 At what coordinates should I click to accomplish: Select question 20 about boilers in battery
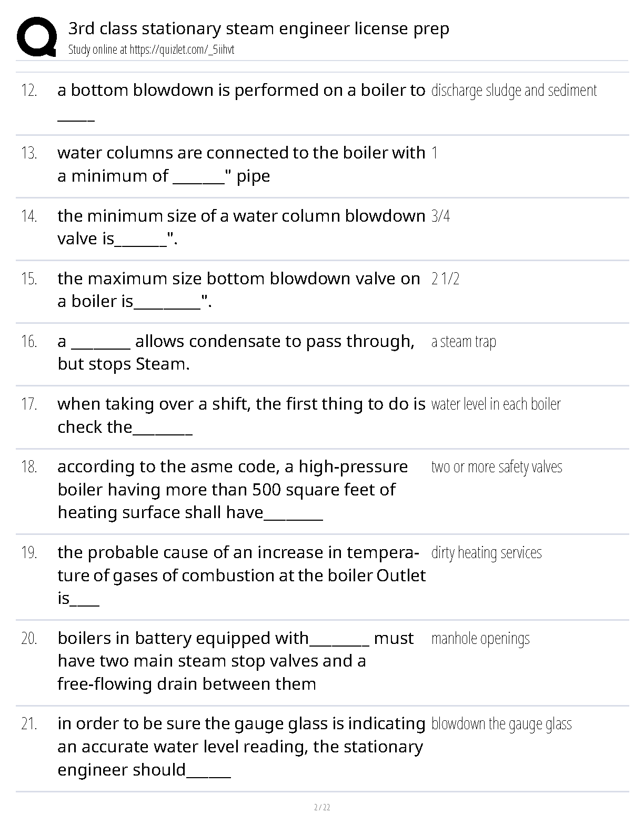tap(235, 661)
